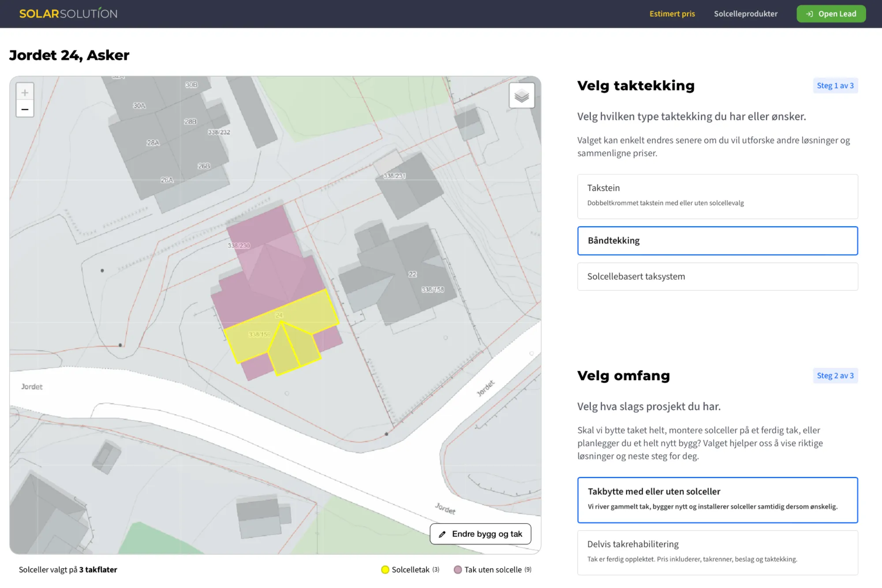Image resolution: width=882 pixels, height=588 pixels.
Task: Zoom out on the map
Action: coord(25,109)
